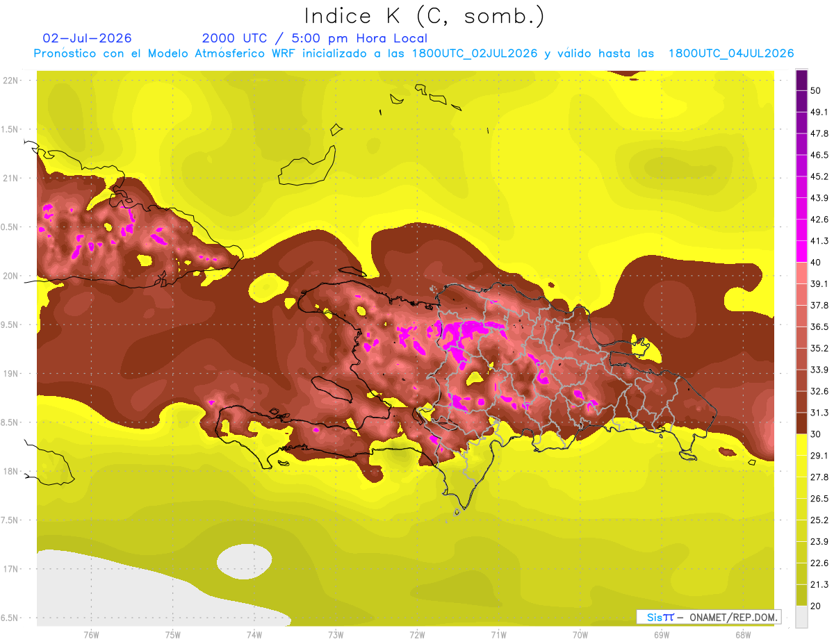Viewport: 834px width, 644px height.
Task: Click the "70W" longitude label
Action: click(580, 635)
